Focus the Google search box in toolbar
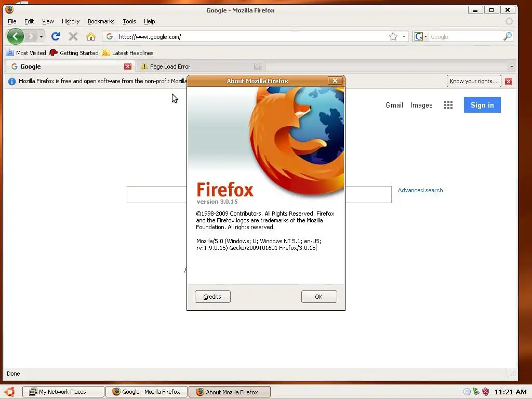 tap(465, 37)
